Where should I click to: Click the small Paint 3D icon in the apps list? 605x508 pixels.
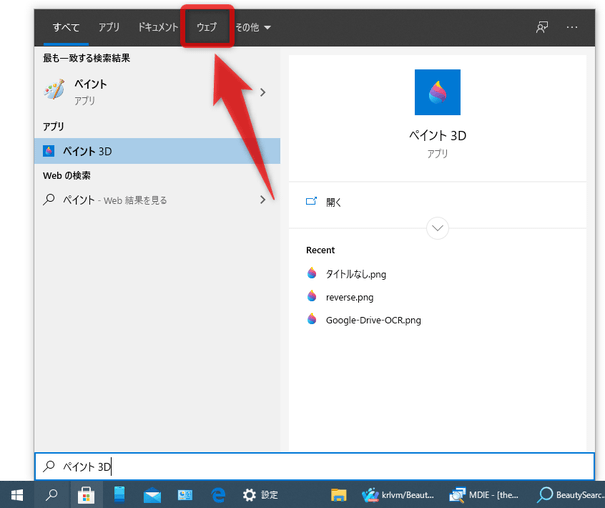[49, 151]
